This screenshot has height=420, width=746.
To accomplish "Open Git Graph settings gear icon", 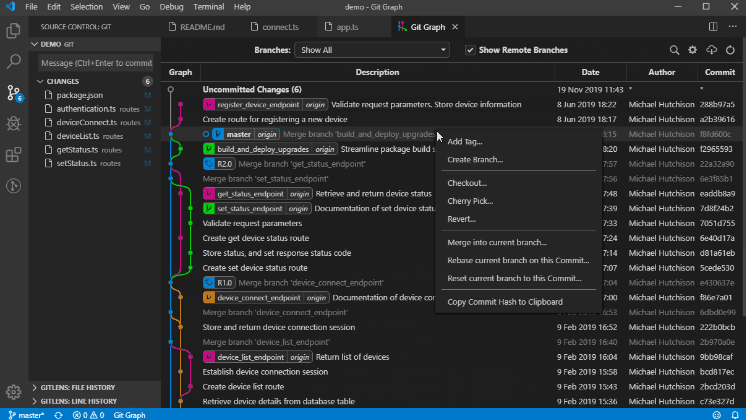I will 693,50.
